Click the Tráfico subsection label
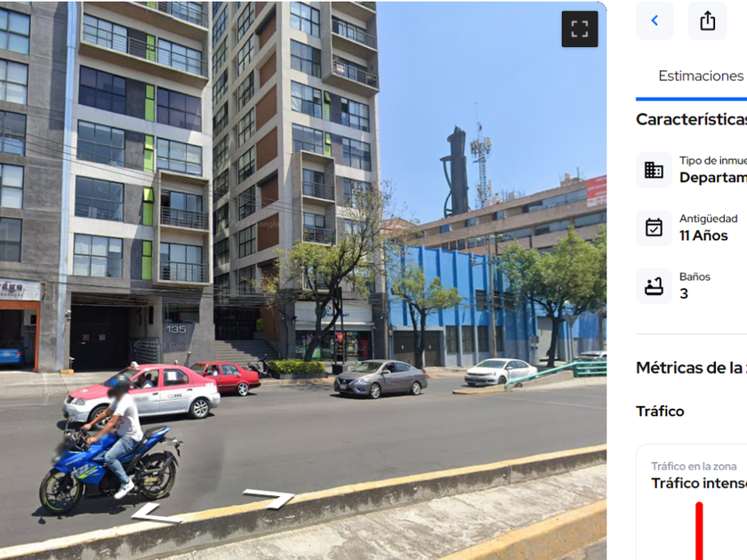This screenshot has width=747, height=560. tap(660, 411)
